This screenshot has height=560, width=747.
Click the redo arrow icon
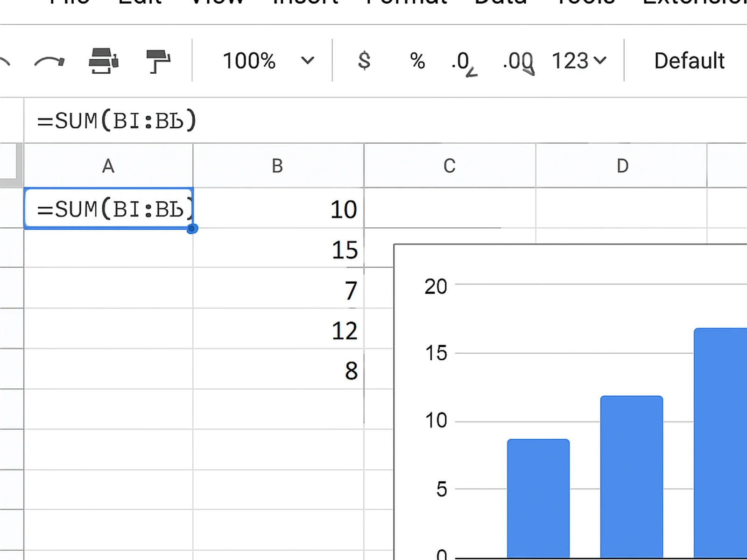(49, 61)
